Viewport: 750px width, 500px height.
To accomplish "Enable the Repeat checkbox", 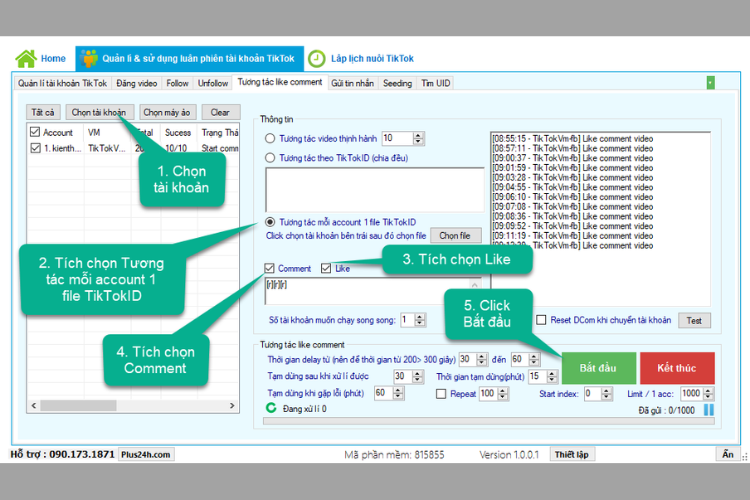I will click(441, 394).
